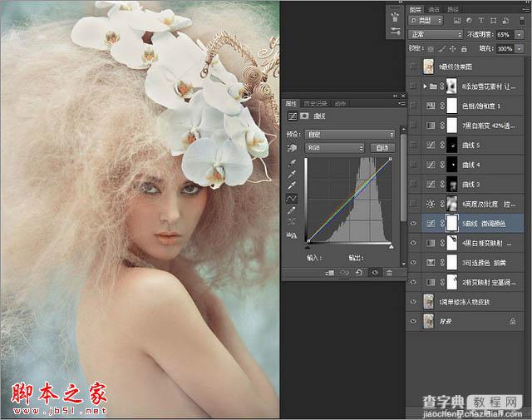Open the 类型 filter type dropdown
The height and width of the screenshot is (420, 532).
pos(426,21)
